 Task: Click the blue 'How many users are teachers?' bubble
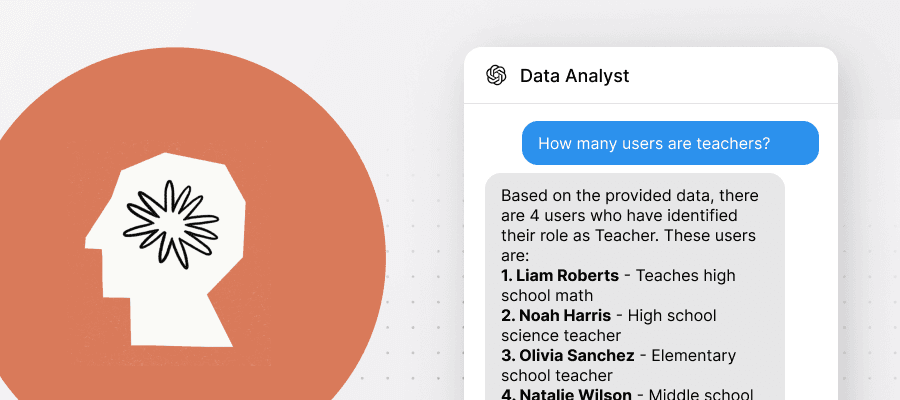tap(669, 143)
